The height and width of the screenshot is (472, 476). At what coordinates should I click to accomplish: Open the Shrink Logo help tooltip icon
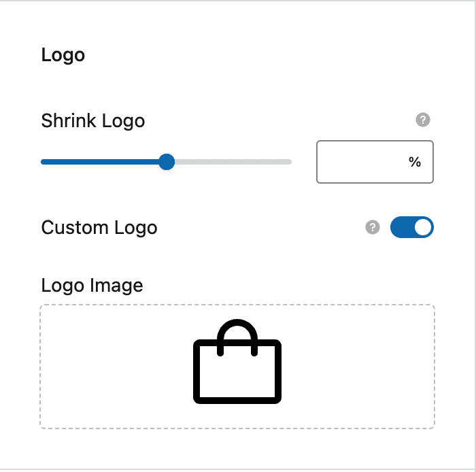422,120
